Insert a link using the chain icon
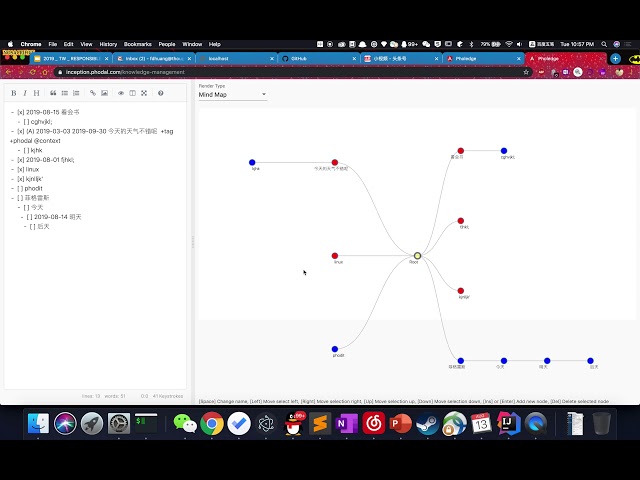The image size is (640, 480). point(93,93)
